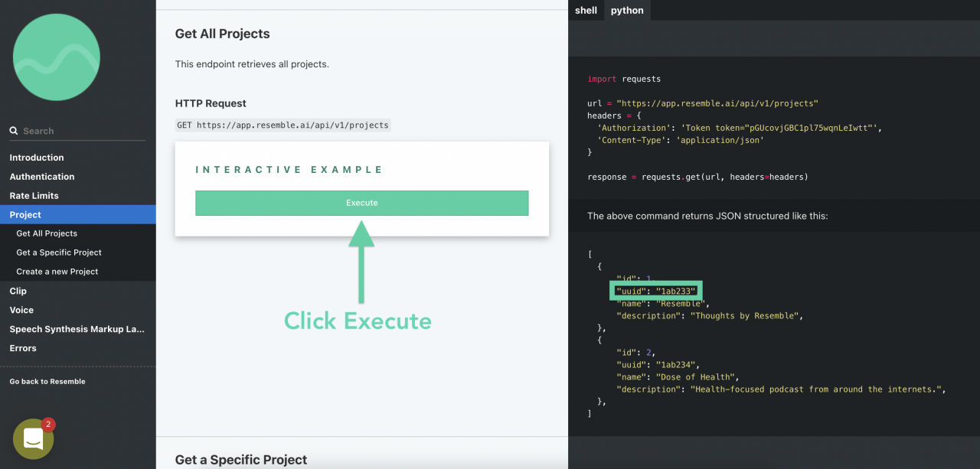Open 'Create a new Project' entry
This screenshot has width=980, height=469.
pyautogui.click(x=57, y=272)
